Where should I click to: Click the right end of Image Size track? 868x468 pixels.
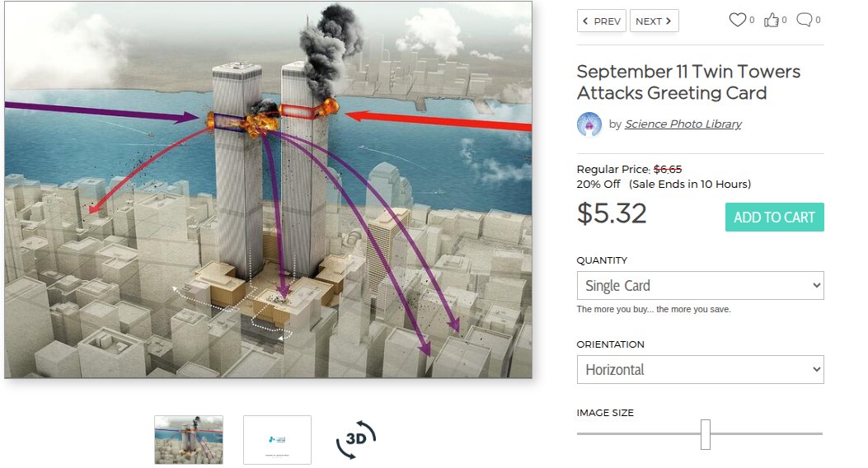pos(820,433)
